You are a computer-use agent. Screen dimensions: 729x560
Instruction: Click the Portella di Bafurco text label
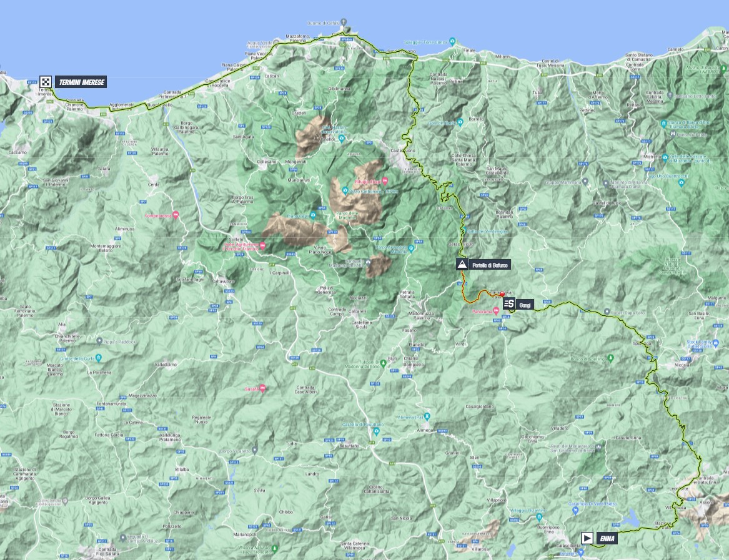tap(490, 265)
